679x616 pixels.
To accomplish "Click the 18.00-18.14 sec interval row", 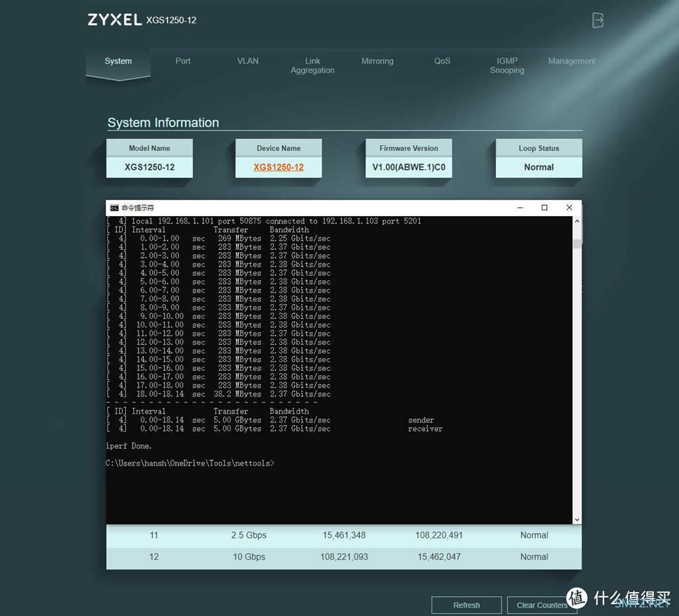I will click(x=219, y=394).
